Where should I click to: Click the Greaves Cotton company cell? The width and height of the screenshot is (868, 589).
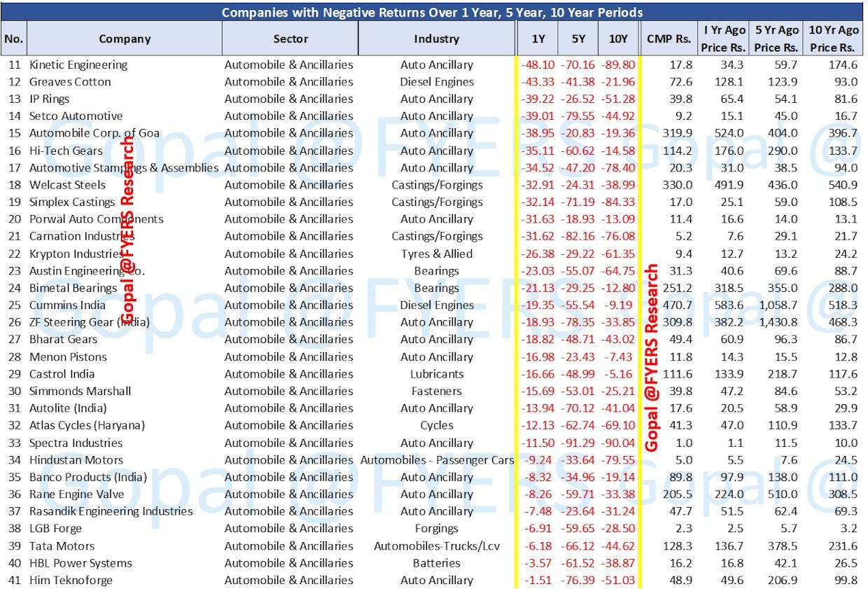click(70, 81)
